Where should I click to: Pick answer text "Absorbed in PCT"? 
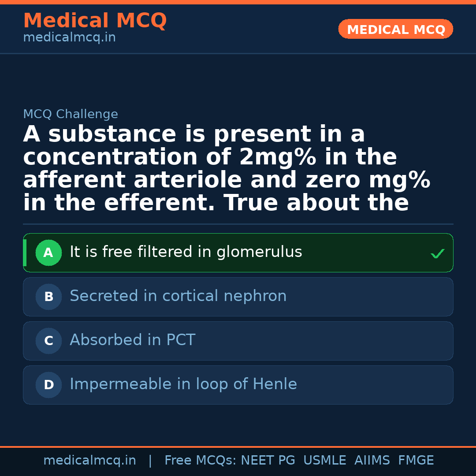[132, 340]
